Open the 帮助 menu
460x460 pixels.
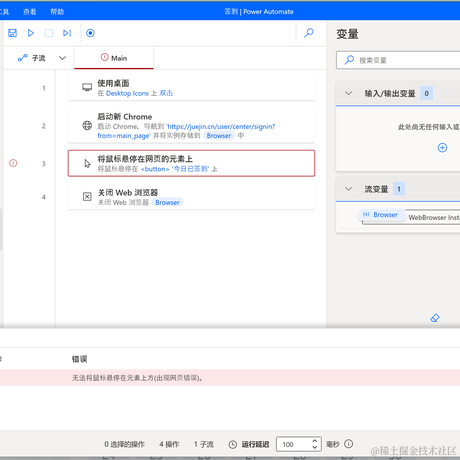(x=57, y=12)
